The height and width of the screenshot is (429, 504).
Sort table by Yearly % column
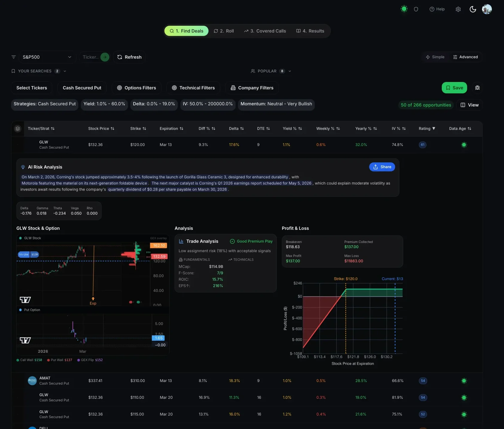(366, 129)
